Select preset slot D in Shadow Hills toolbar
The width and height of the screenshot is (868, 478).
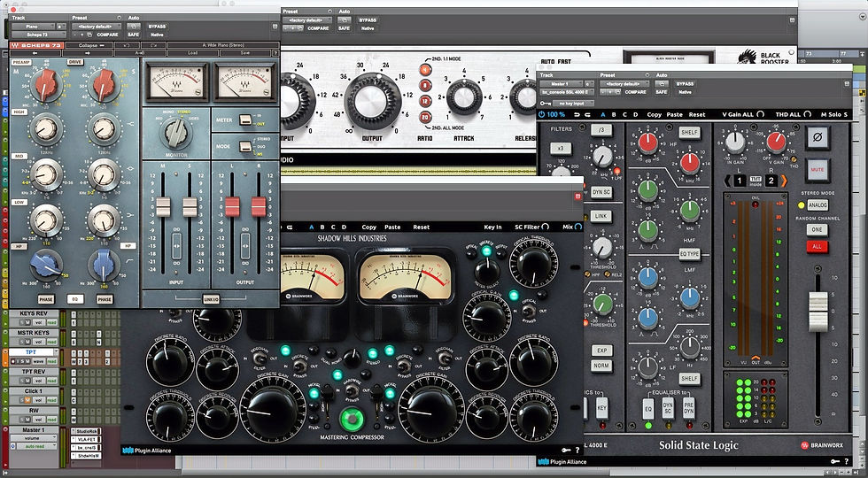click(x=344, y=227)
